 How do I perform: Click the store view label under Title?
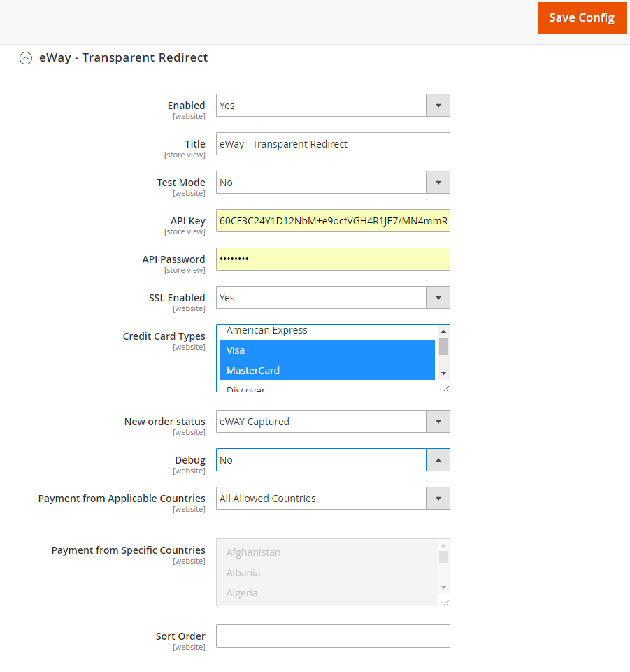[185, 155]
